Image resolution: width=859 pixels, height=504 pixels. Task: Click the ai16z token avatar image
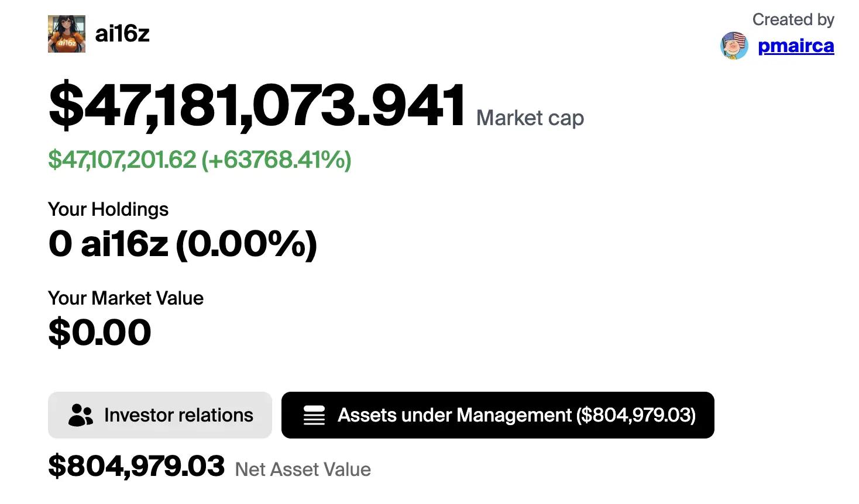point(67,34)
